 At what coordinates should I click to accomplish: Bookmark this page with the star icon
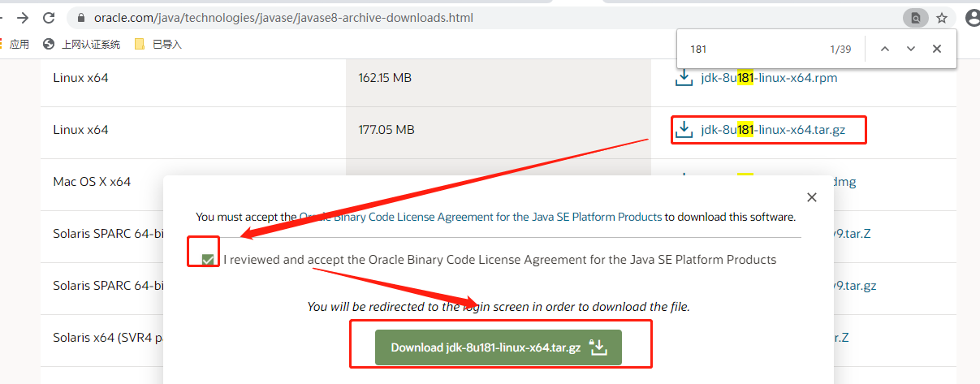[x=942, y=17]
